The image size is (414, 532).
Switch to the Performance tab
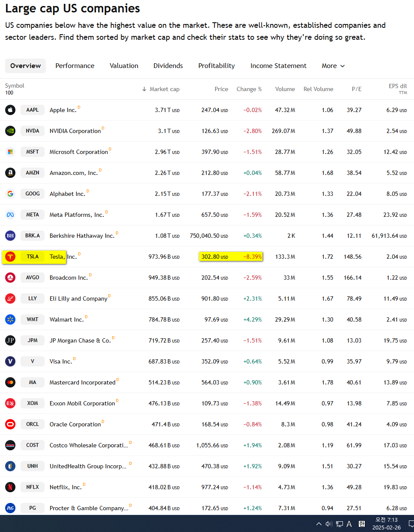tap(75, 66)
